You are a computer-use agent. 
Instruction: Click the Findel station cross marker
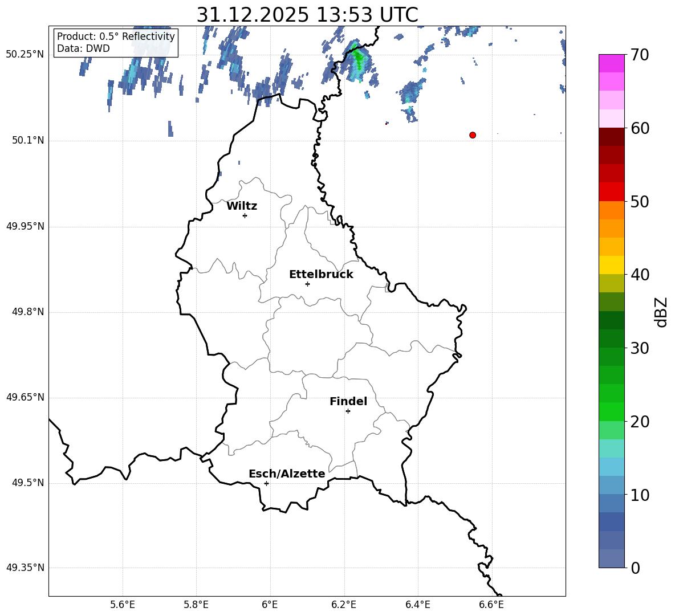348,411
